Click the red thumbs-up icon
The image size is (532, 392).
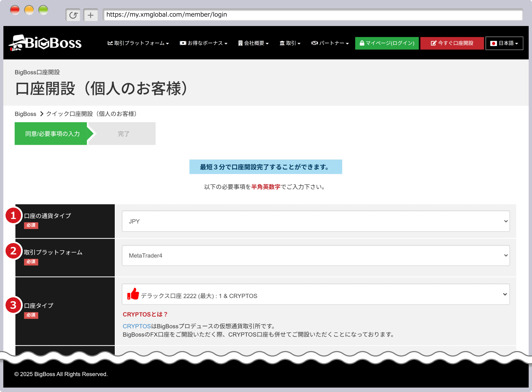pyautogui.click(x=133, y=294)
